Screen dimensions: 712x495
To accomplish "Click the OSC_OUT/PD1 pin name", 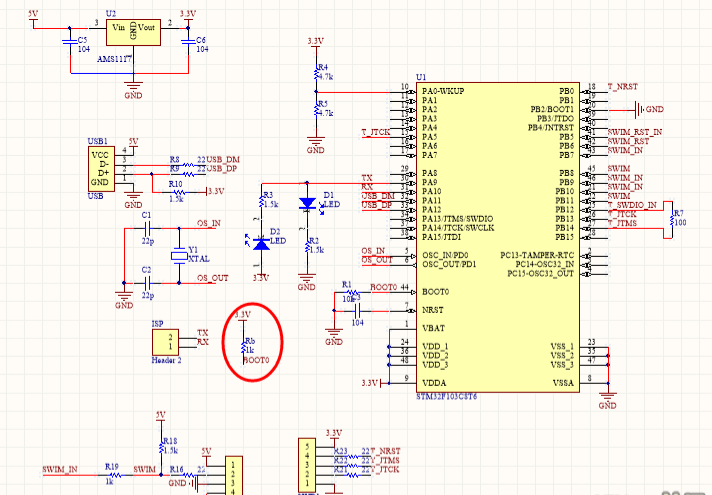I will (x=449, y=264).
